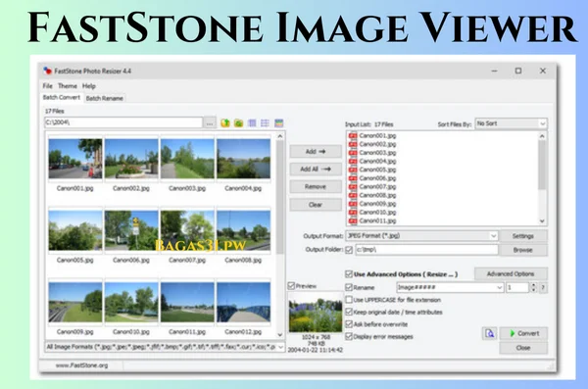Open the Theme menu
The image size is (588, 389).
(68, 86)
